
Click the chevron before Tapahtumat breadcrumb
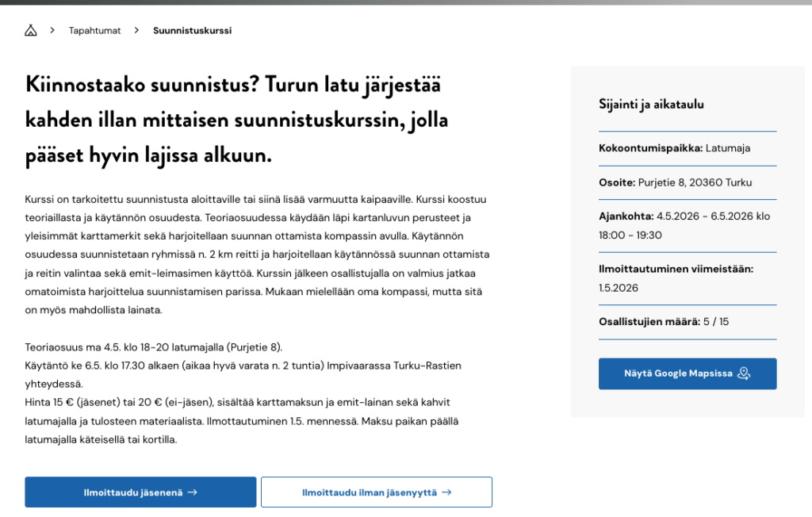click(52, 30)
